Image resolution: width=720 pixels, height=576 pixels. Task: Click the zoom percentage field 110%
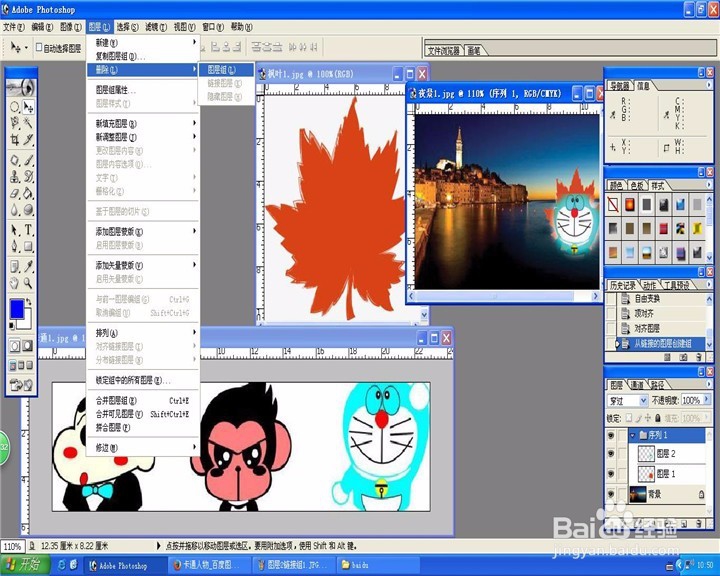[12, 547]
